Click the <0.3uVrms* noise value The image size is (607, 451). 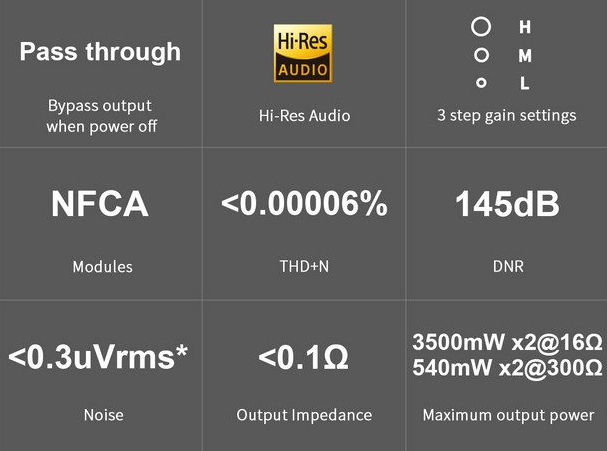point(98,357)
